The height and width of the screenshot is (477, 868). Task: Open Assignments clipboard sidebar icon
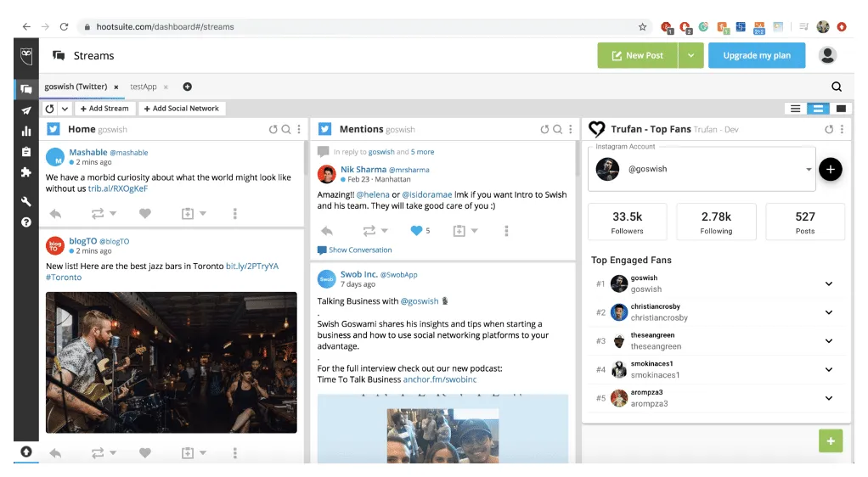tap(26, 151)
